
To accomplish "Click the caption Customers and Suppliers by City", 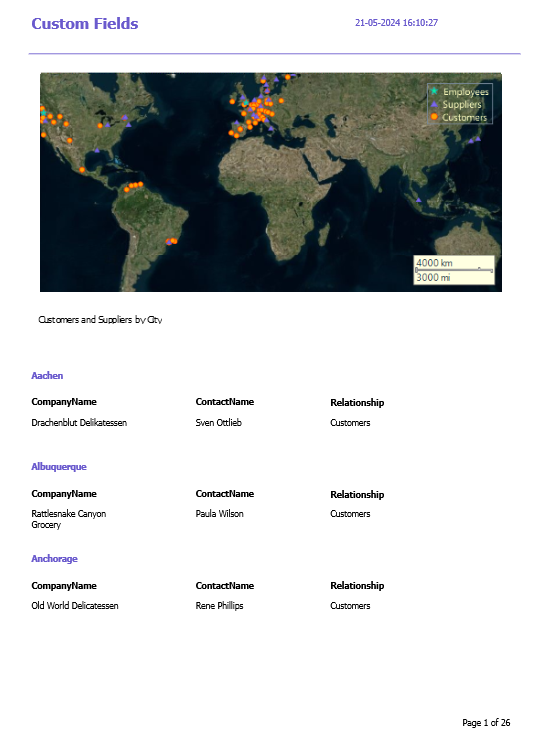I will tap(100, 320).
